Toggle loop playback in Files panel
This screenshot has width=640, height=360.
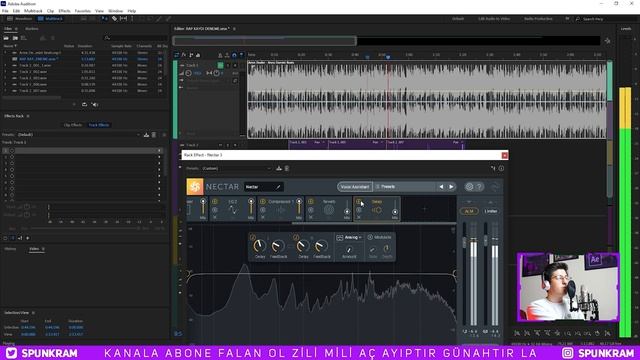[84, 104]
